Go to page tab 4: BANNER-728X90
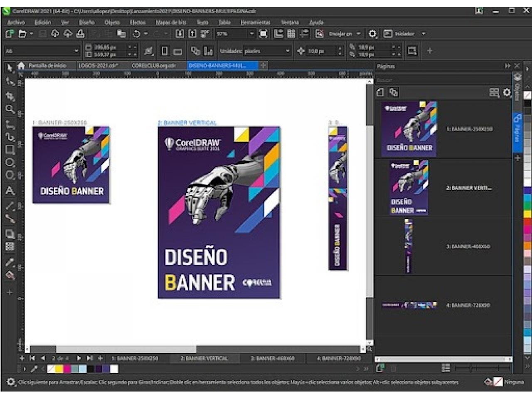532x399 pixels. pos(339,358)
